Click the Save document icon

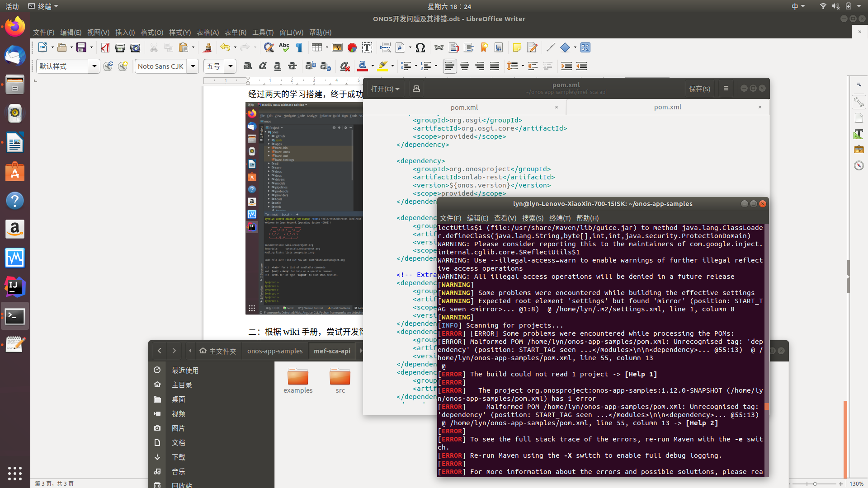coord(81,47)
